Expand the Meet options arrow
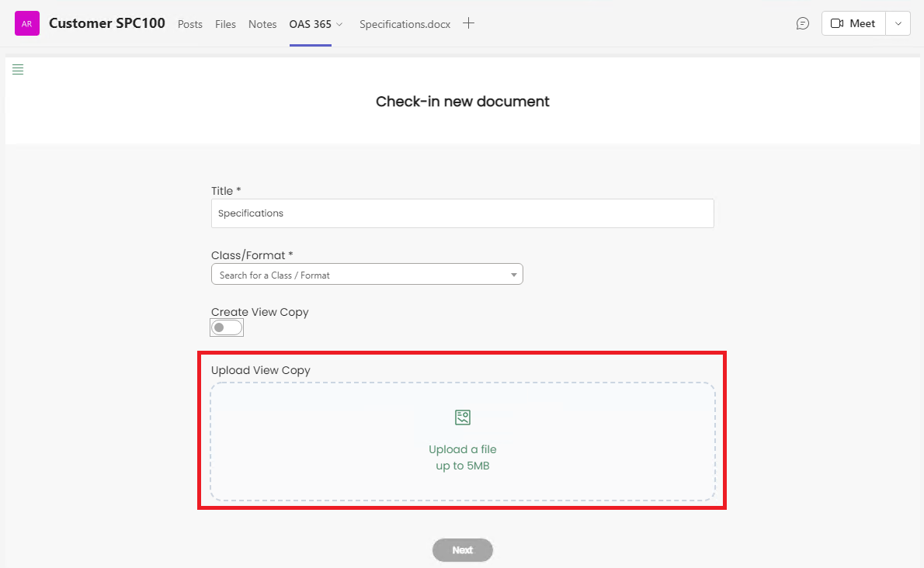This screenshot has height=568, width=924. coord(898,23)
